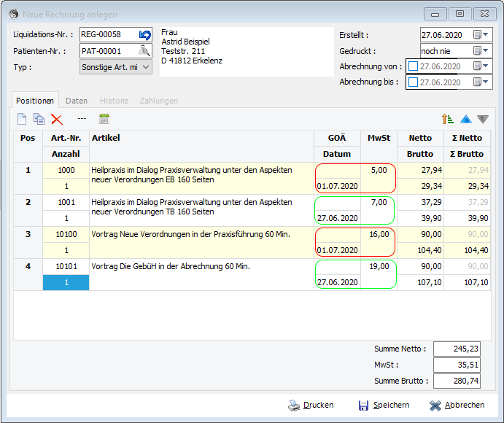Viewport: 504px width, 423px height.
Task: Delete position with red X icon
Action: tap(57, 120)
